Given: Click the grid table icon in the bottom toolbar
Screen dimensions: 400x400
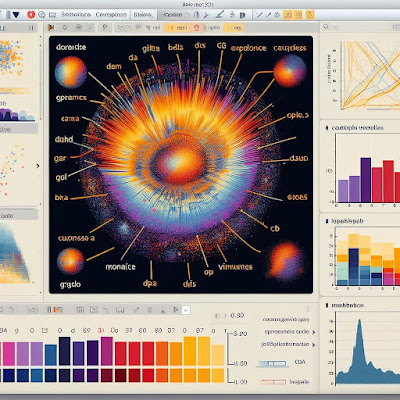Looking at the screenshot, I should coord(80,310).
